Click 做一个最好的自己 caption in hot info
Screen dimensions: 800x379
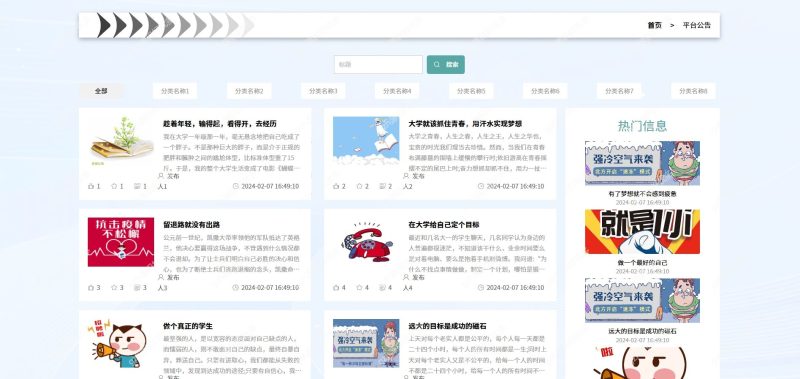tap(642, 263)
